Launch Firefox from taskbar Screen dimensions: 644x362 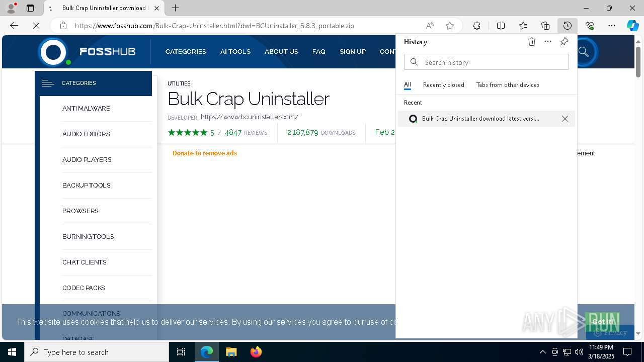coord(256,352)
